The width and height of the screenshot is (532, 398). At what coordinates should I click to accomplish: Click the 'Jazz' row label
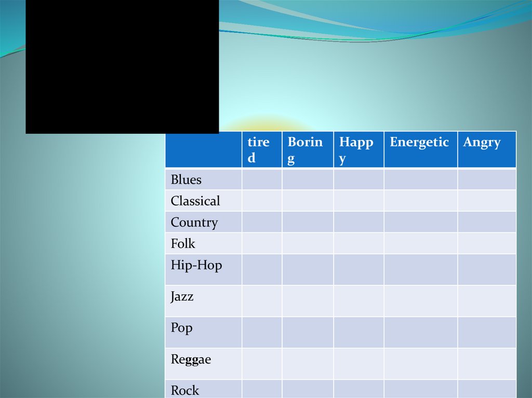point(204,301)
